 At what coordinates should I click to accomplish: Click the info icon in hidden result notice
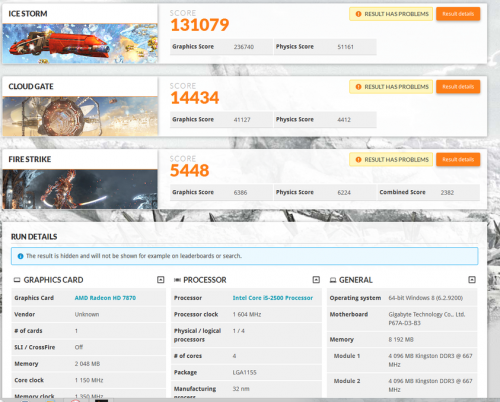click(20, 256)
